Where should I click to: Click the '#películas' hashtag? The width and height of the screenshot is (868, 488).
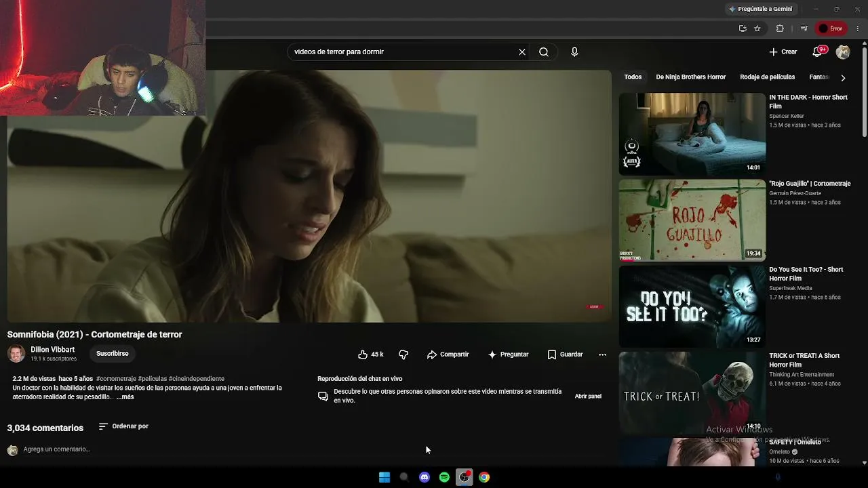pos(153,379)
